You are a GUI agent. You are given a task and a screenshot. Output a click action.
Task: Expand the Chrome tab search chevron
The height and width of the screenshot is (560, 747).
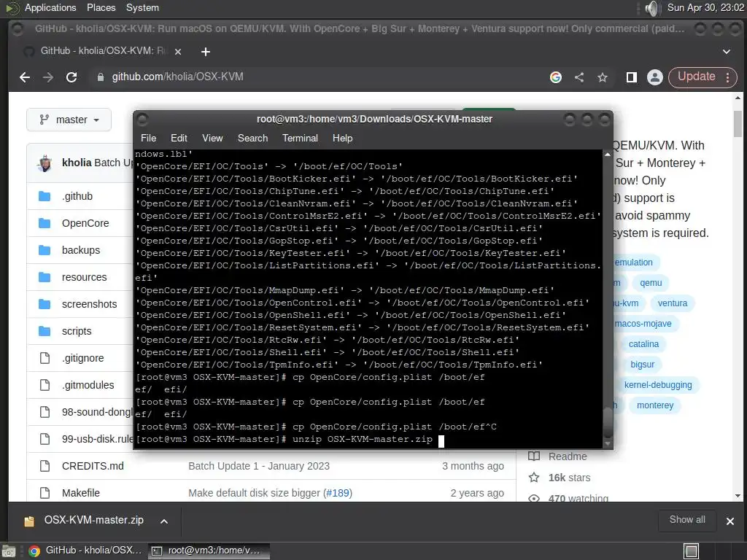727,52
